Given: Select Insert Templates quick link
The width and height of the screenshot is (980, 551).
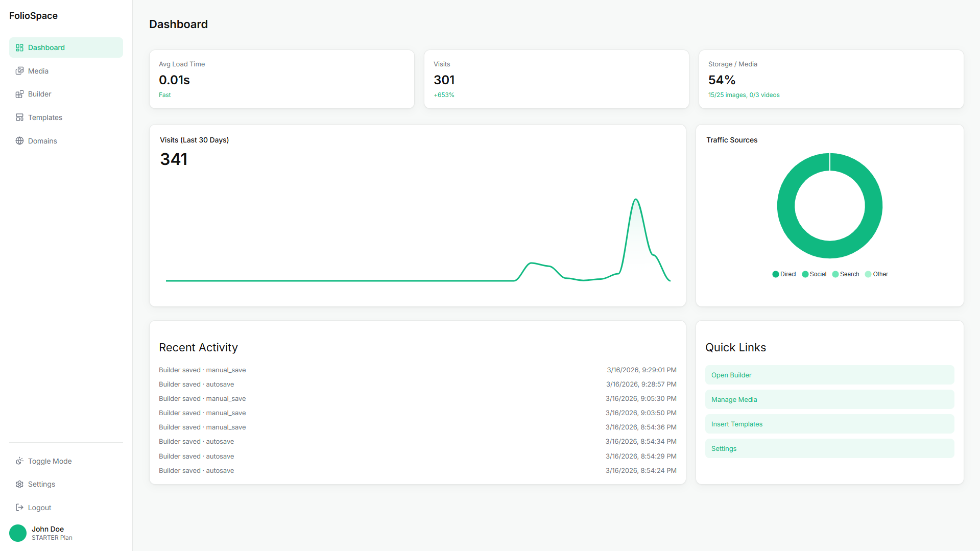Looking at the screenshot, I should point(829,424).
